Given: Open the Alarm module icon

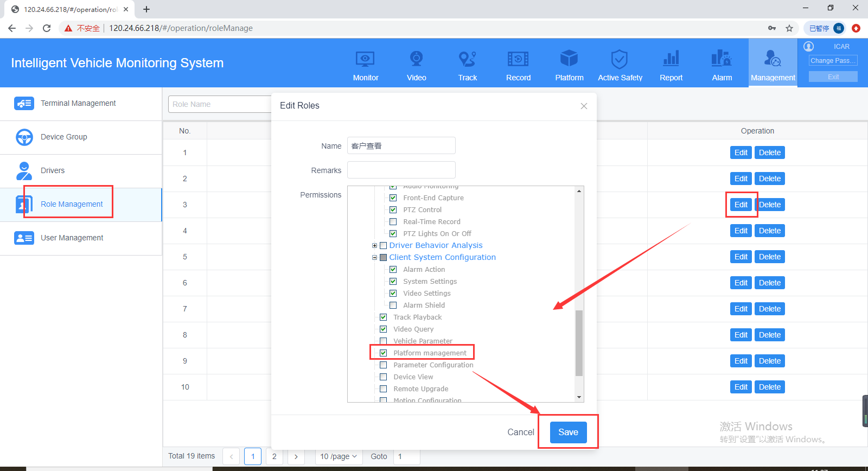Looking at the screenshot, I should coord(722,58).
